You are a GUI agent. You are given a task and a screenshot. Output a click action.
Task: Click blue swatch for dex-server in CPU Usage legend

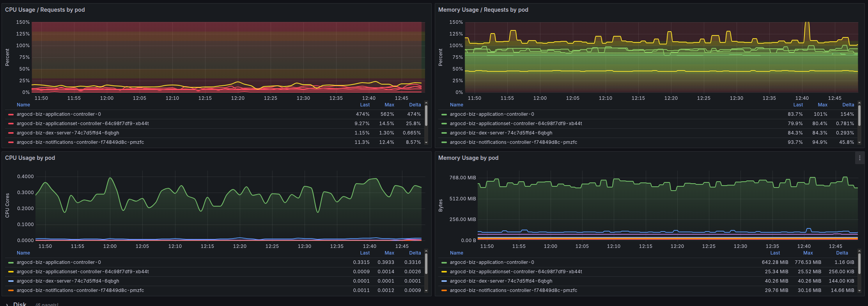click(x=11, y=281)
